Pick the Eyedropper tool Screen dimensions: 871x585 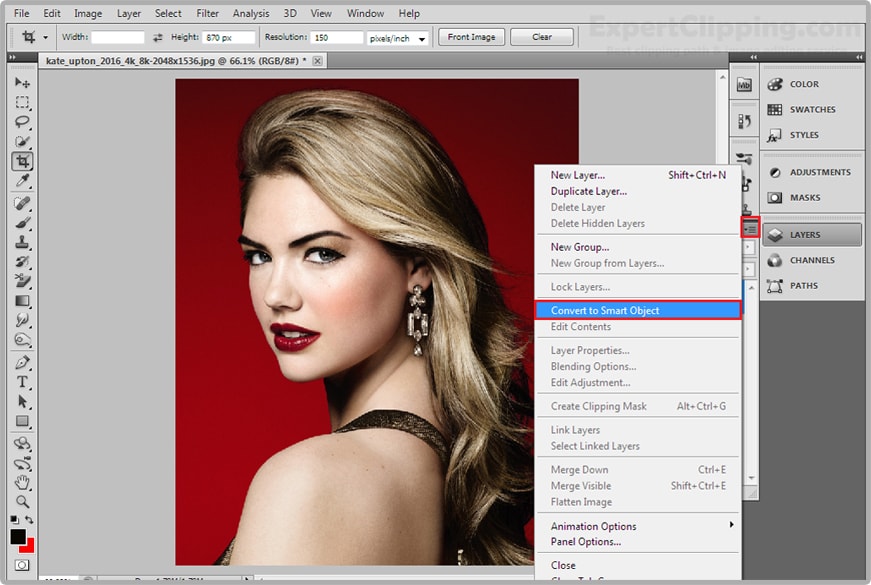coord(22,181)
